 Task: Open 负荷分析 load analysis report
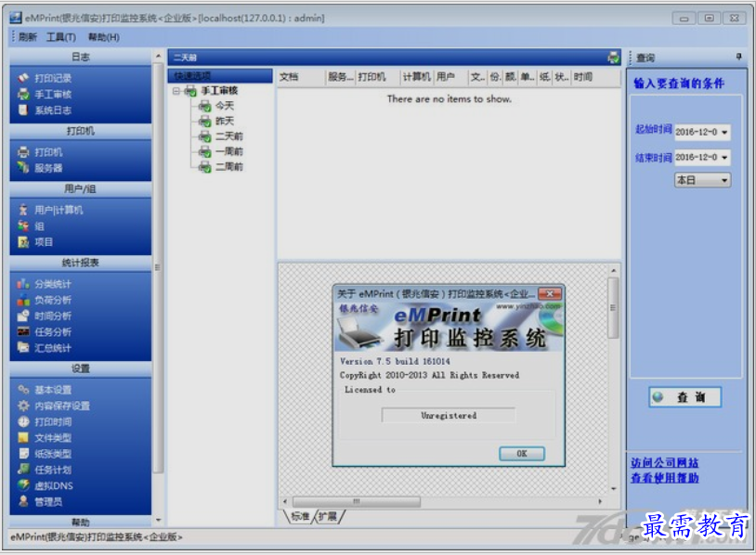pos(53,301)
